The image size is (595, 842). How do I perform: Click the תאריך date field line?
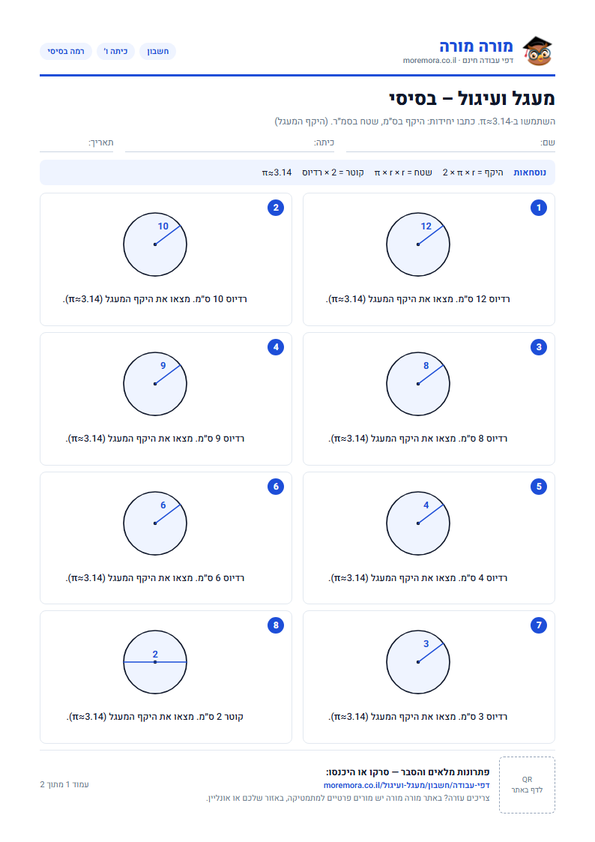click(x=76, y=143)
